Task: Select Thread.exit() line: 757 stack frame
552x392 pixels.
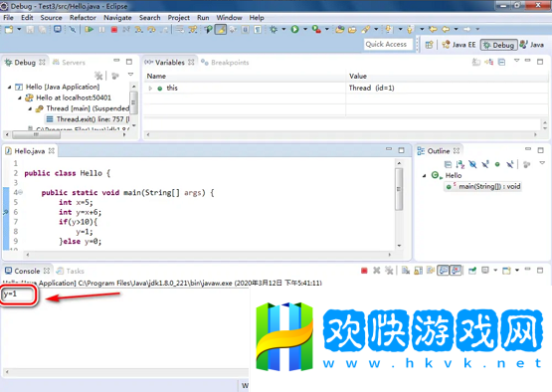Action: tap(88, 119)
